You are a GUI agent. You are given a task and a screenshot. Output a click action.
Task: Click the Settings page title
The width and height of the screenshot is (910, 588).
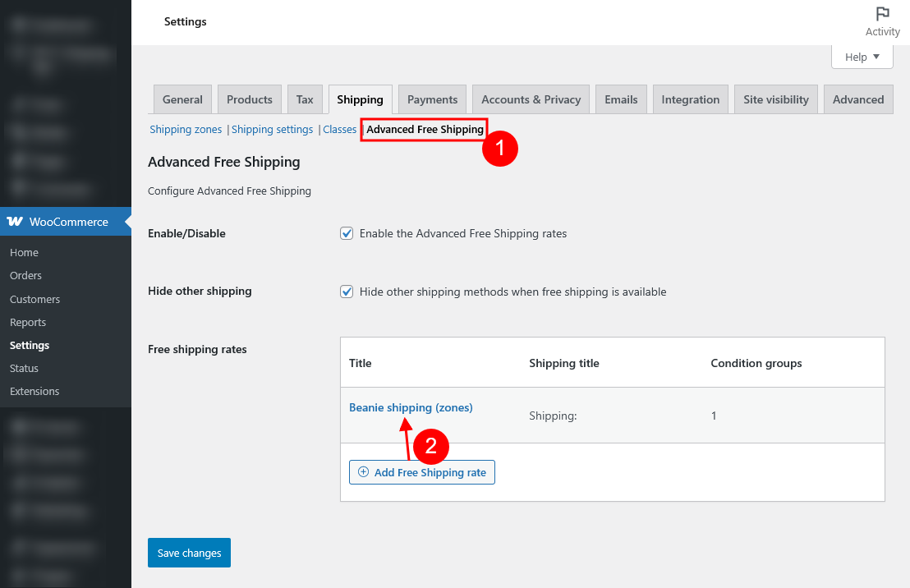(x=185, y=21)
